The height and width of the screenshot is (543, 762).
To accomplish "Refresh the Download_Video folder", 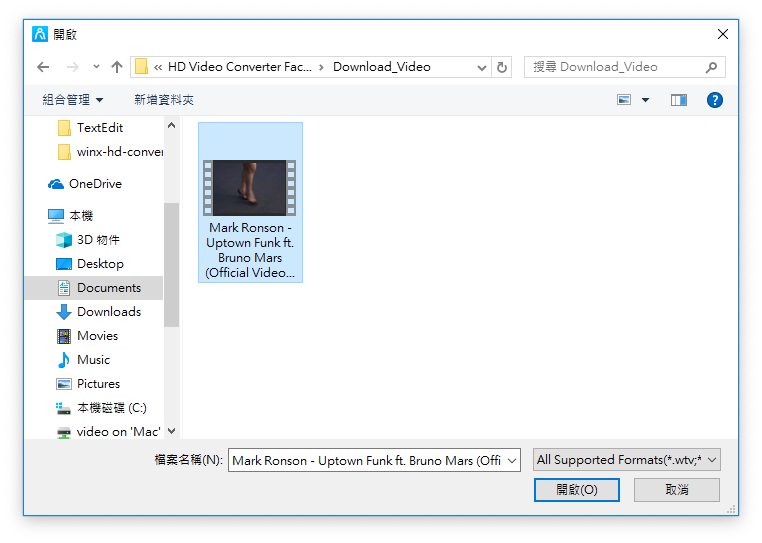I will click(502, 67).
